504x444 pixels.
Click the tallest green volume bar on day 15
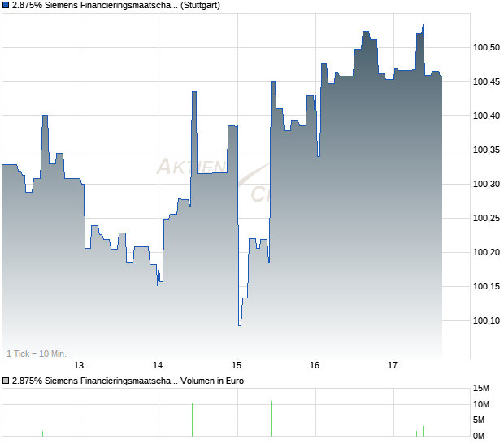click(271, 419)
